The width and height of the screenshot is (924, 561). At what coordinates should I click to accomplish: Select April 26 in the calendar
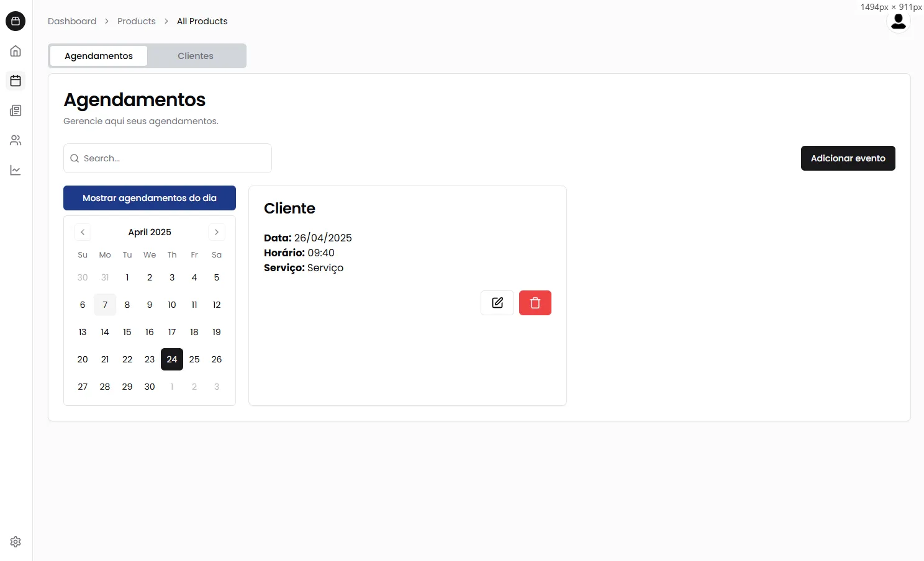[x=217, y=359]
